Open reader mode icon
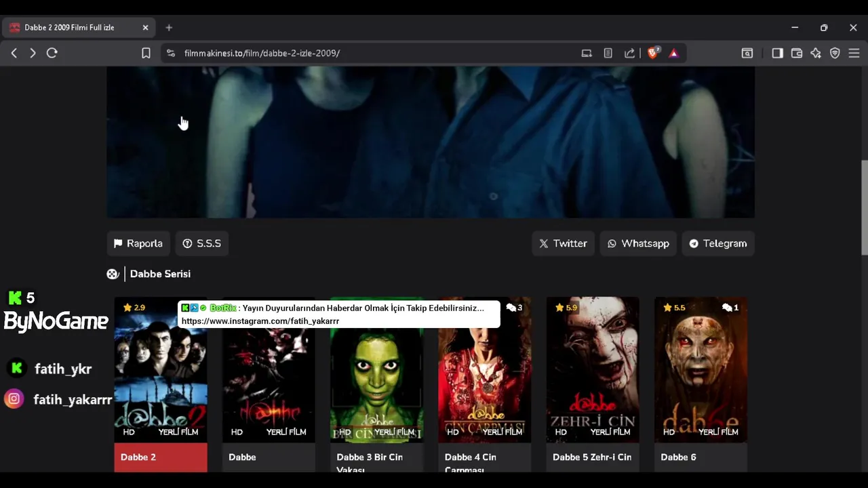The height and width of the screenshot is (488, 868). coord(608,53)
